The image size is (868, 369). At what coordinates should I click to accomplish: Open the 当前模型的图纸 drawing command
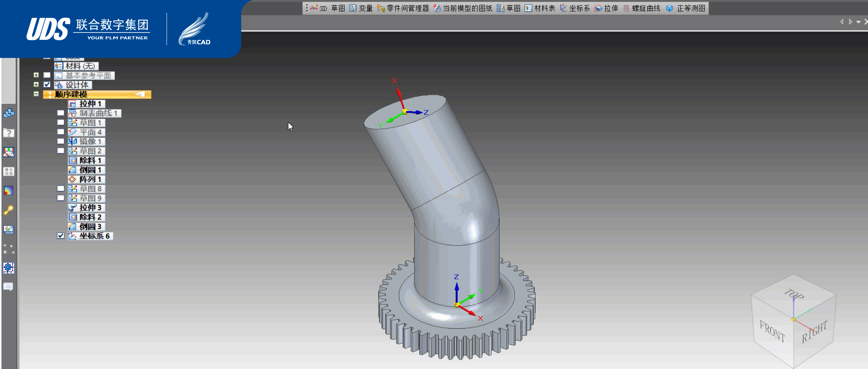(x=463, y=8)
